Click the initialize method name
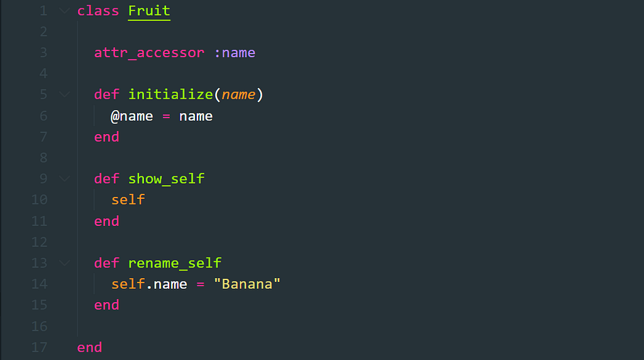Screen dimensions: 644x360 tap(170, 95)
